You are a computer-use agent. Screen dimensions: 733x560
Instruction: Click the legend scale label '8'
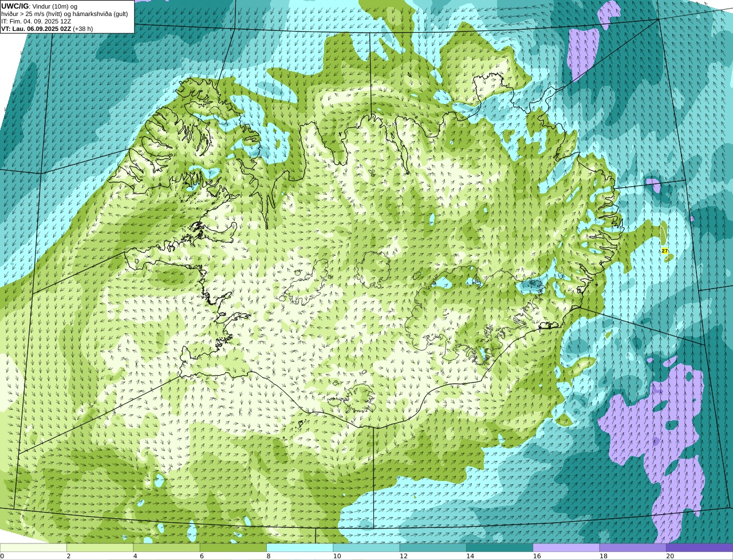pos(268,556)
